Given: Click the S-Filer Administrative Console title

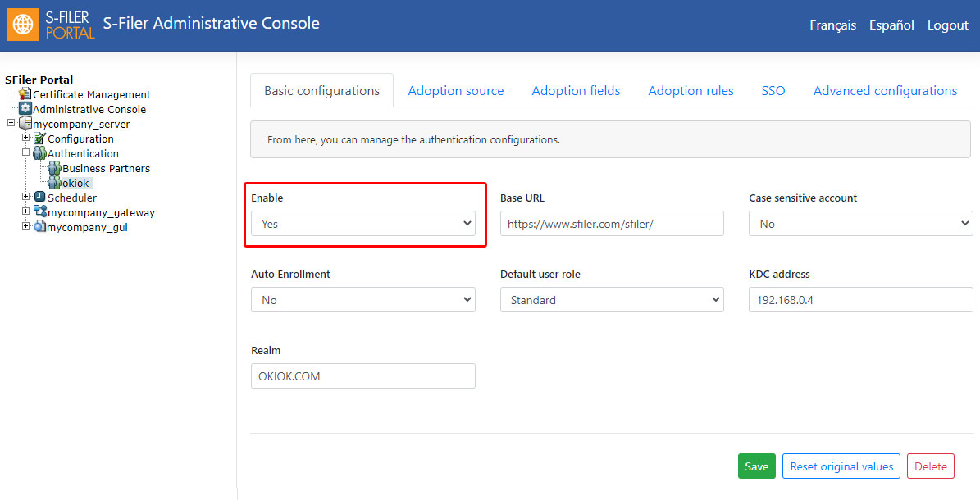Looking at the screenshot, I should [212, 23].
